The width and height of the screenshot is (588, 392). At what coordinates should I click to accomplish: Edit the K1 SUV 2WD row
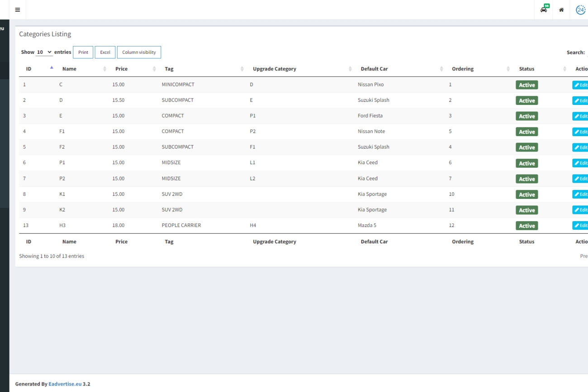coord(580,194)
